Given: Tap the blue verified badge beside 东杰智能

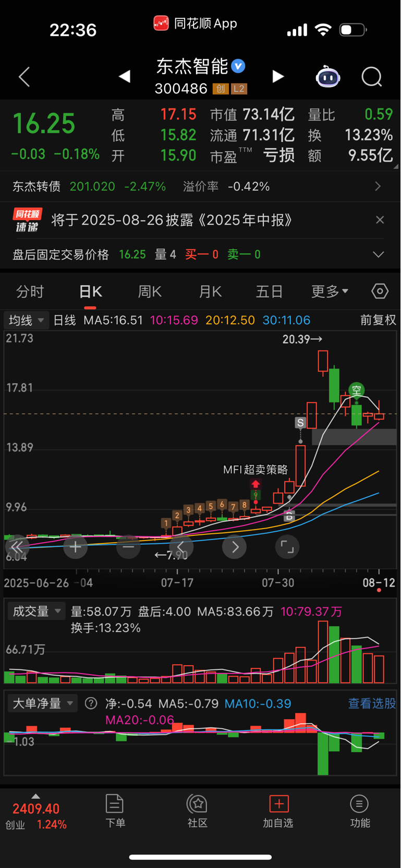Looking at the screenshot, I should click(x=238, y=66).
